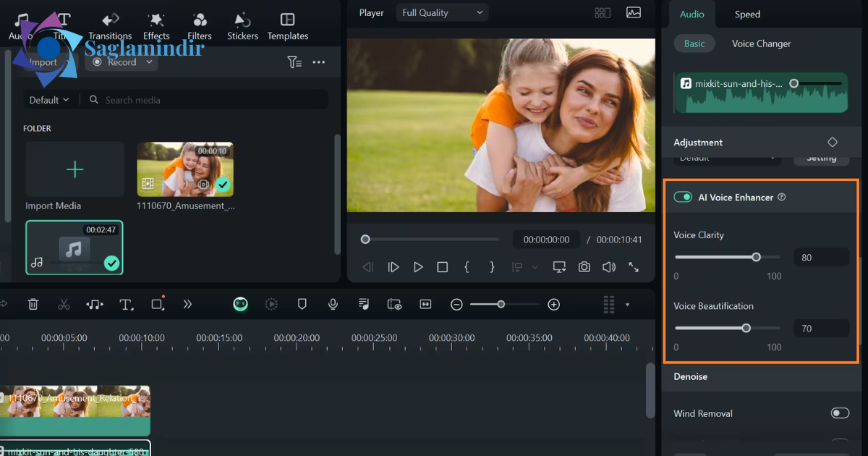Open the media panel more options menu
The image size is (868, 456).
click(318, 62)
